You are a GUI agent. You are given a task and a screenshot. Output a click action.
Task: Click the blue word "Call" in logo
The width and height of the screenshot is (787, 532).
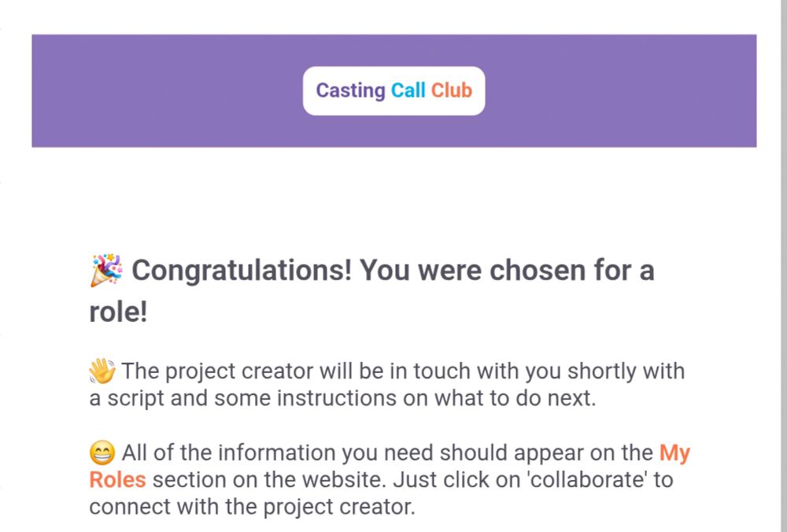tap(408, 91)
